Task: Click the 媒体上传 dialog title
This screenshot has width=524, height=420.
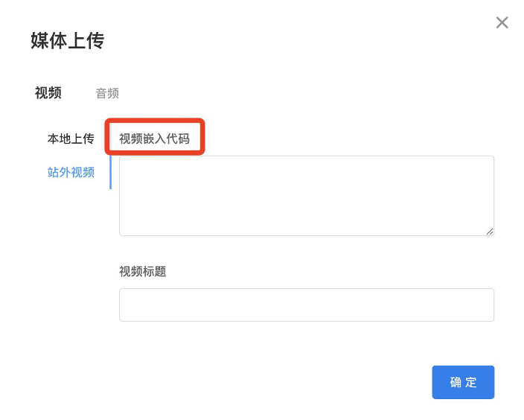Action: tap(67, 41)
